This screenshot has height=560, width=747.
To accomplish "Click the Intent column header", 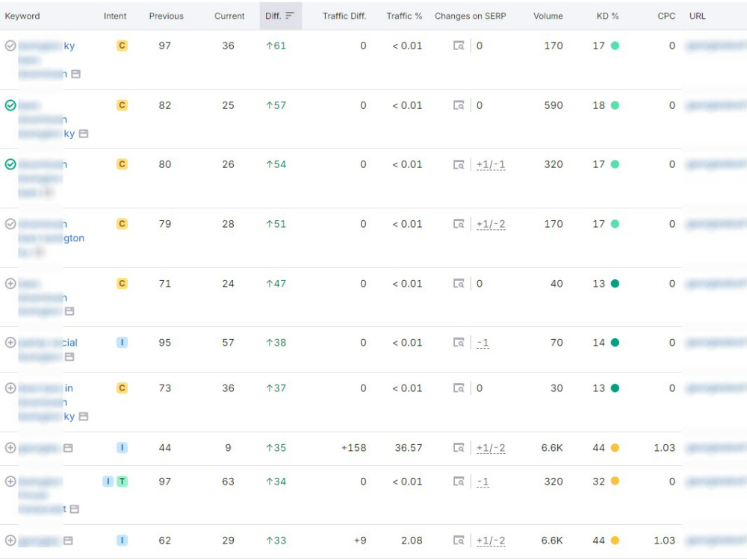I will (115, 16).
